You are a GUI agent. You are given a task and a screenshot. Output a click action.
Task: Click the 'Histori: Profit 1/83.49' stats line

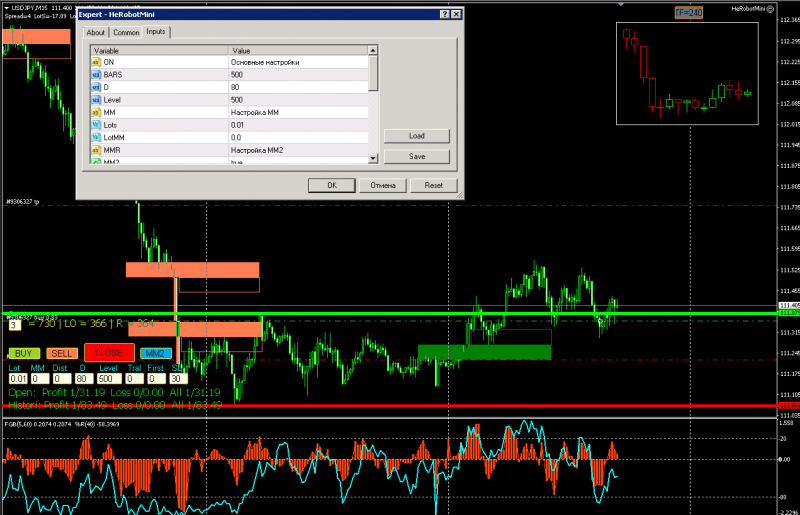point(115,405)
